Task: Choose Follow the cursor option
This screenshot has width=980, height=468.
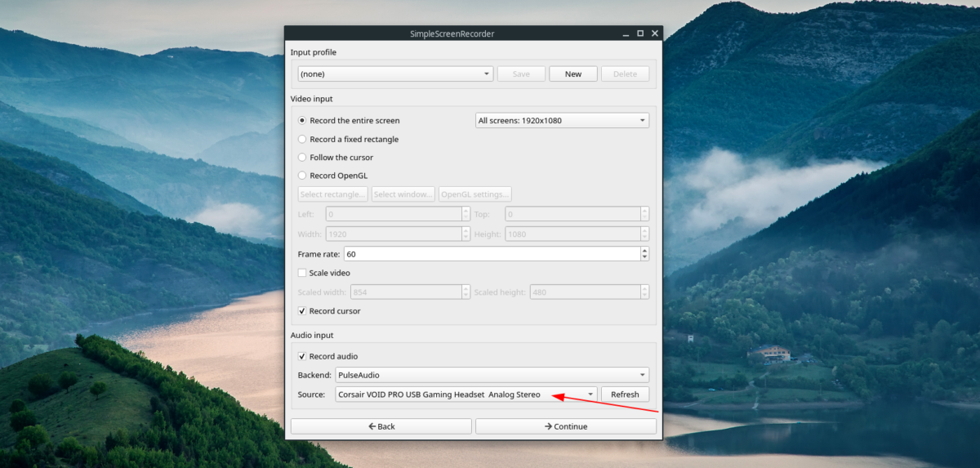Action: click(x=335, y=157)
